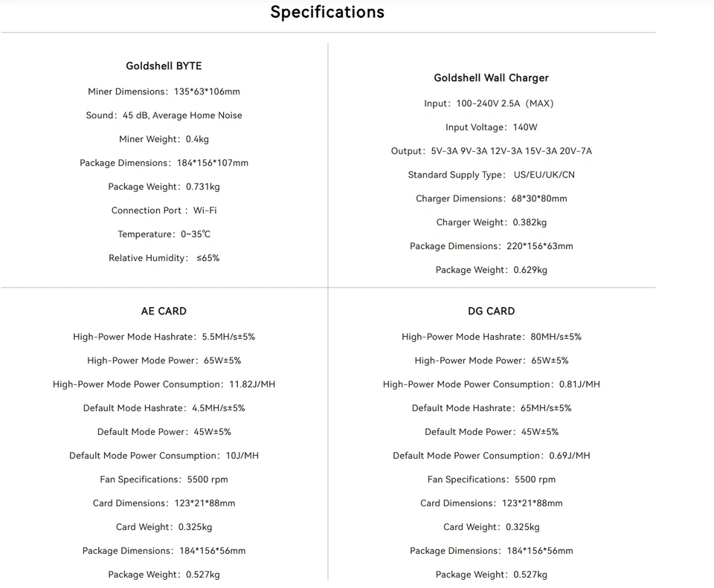Image resolution: width=714 pixels, height=588 pixels.
Task: Click the Charger Weight 0.382kg line
Action: 491,222
